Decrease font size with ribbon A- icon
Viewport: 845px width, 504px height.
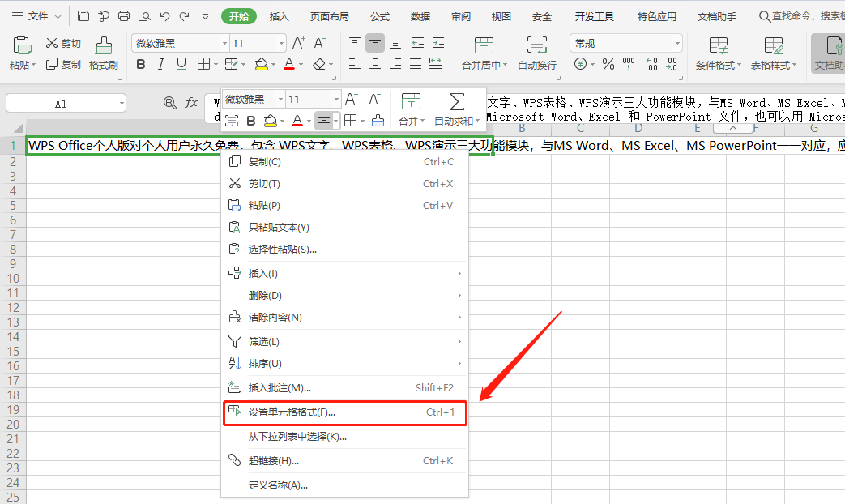pos(319,43)
